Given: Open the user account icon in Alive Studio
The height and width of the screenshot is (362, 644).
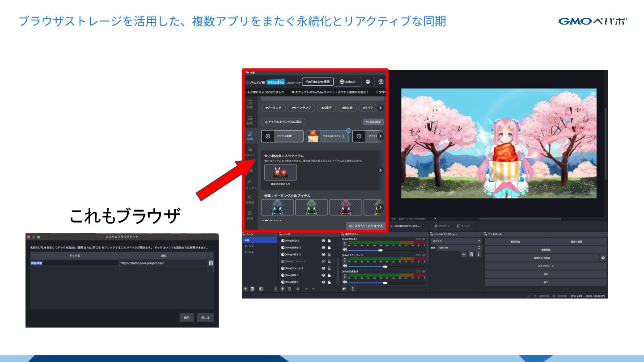Looking at the screenshot, I should [381, 82].
